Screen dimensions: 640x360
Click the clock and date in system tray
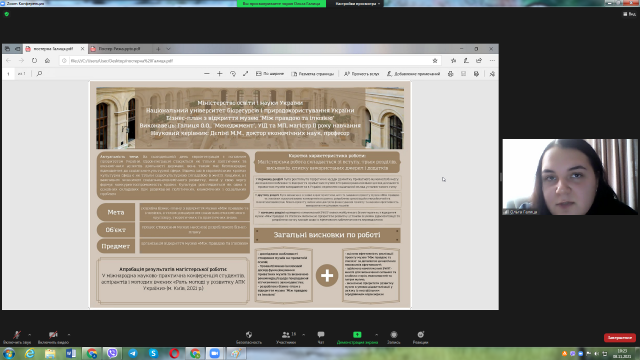pos(622,353)
